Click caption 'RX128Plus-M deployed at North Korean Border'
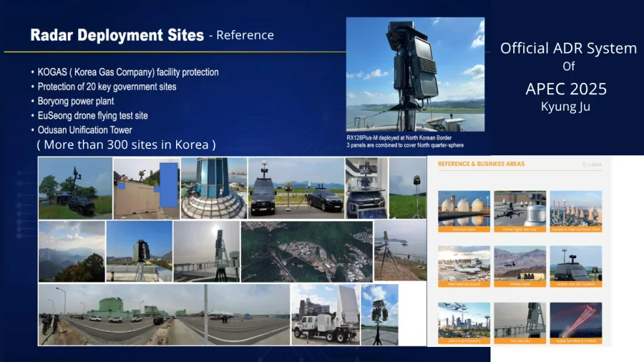 click(x=399, y=138)
